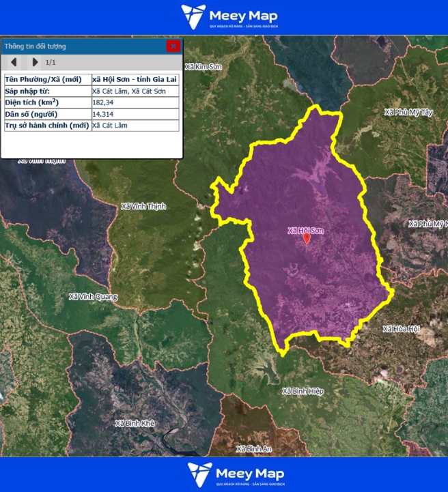
Task: Click the previous object arrow in info panel
Action: [14, 62]
